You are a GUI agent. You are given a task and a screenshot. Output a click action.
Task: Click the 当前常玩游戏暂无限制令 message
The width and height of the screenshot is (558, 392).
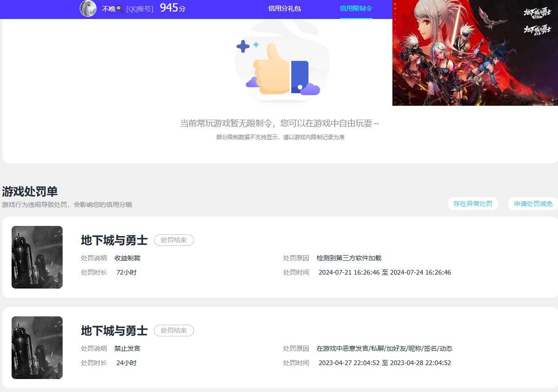click(x=280, y=123)
